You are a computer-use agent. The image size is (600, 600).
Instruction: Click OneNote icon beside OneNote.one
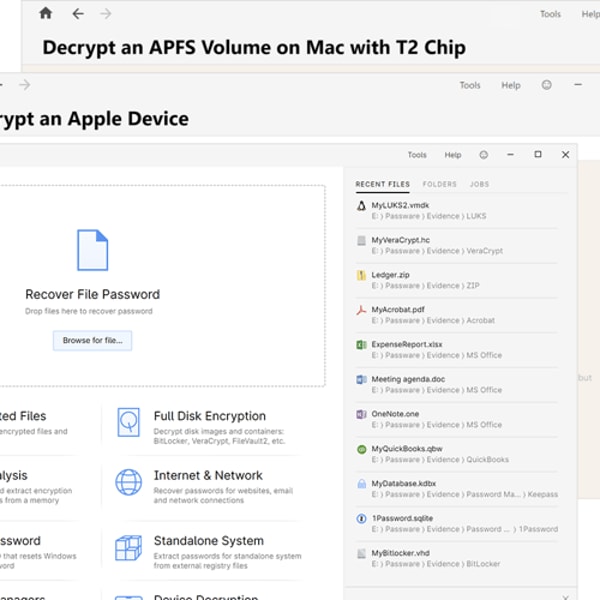coord(361,414)
